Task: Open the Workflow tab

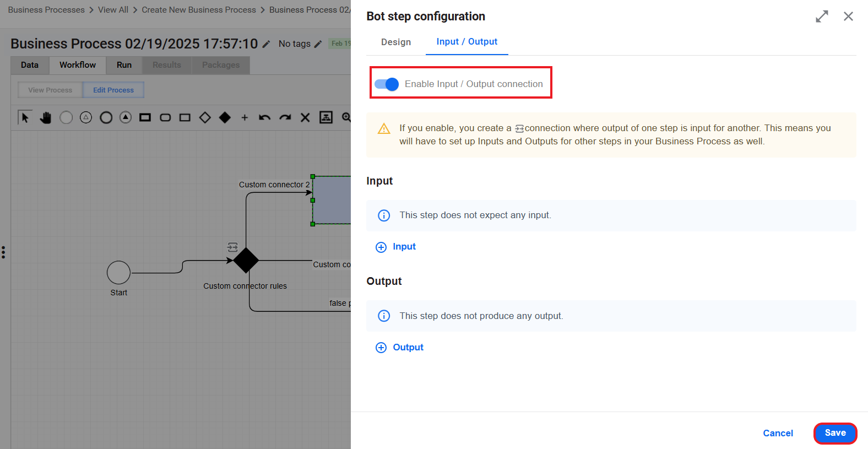Action: (78, 65)
